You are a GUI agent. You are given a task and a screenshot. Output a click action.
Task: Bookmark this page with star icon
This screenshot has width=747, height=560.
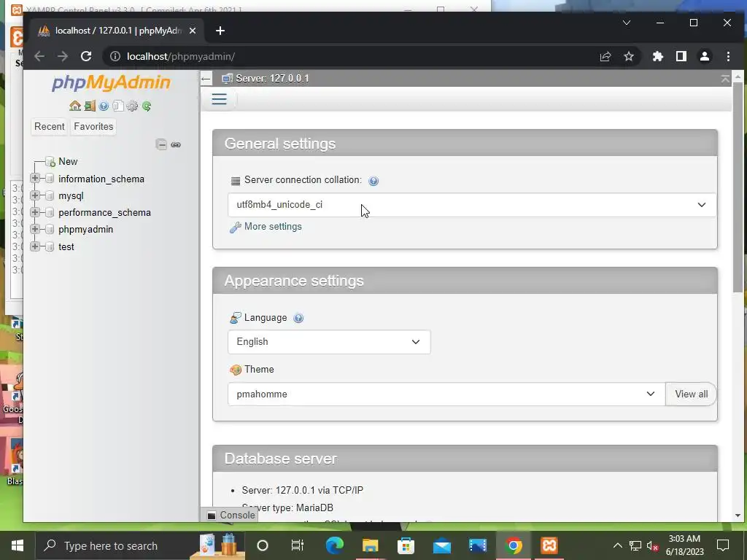629,56
